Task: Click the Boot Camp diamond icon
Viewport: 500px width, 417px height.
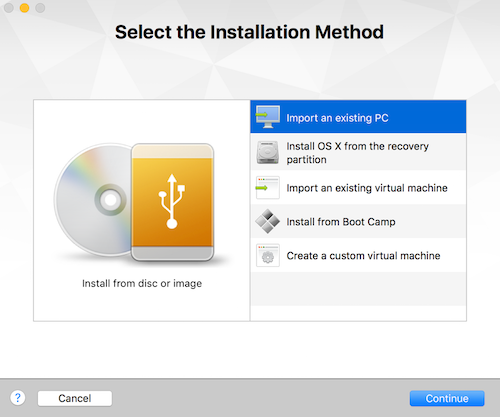Action: (268, 221)
